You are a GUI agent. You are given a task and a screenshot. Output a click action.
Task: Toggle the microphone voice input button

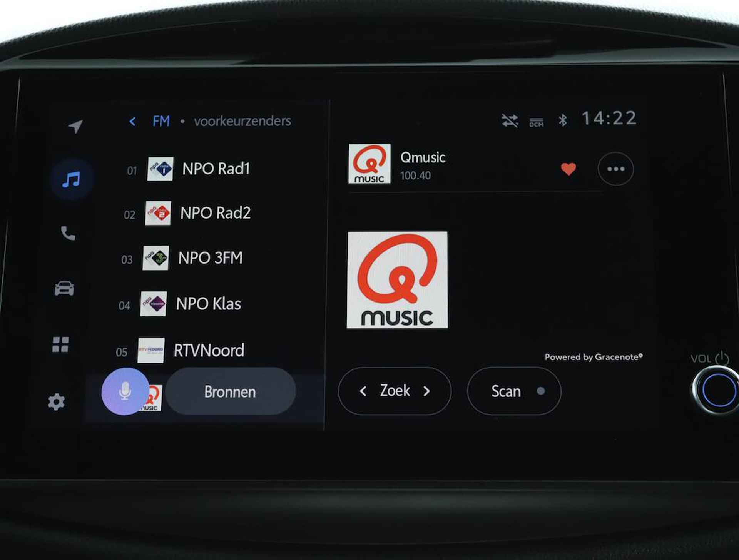click(x=127, y=391)
